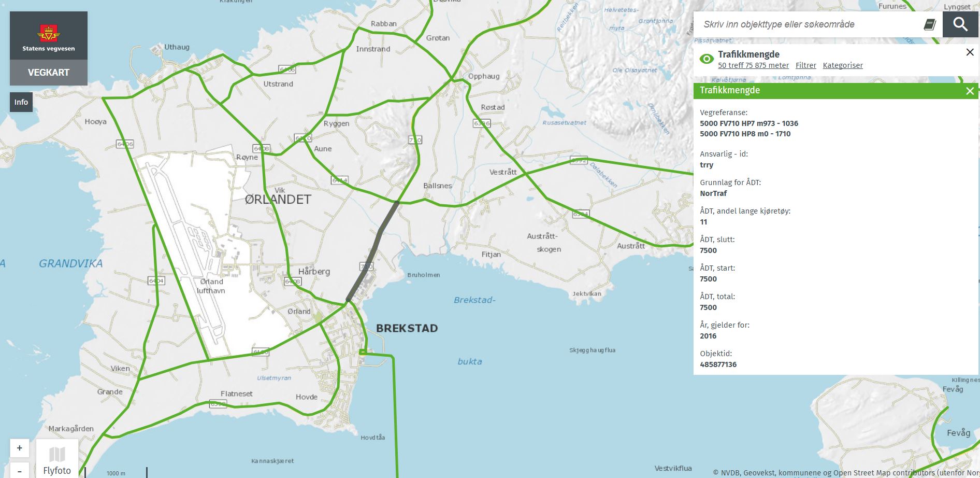Click the Ørland lufthavn airport label

211,286
